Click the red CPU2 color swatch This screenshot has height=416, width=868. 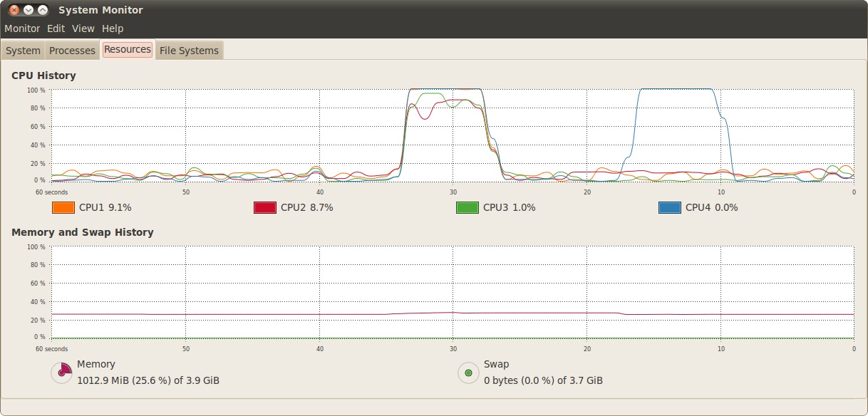click(x=265, y=208)
